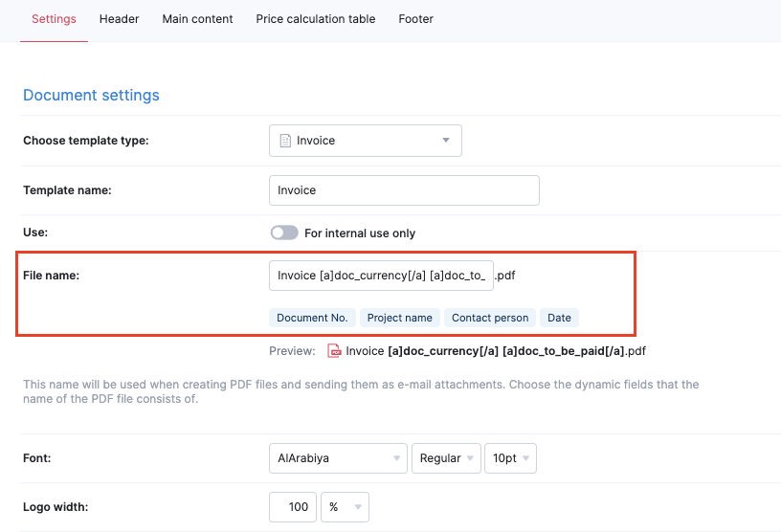781x532 pixels.
Task: Open the 10pt font size dropdown
Action: point(510,458)
